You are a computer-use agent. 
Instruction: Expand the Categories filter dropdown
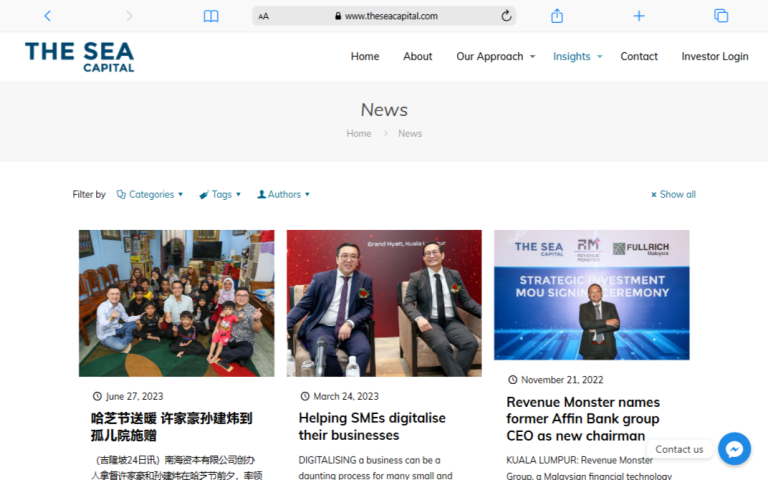tap(150, 194)
